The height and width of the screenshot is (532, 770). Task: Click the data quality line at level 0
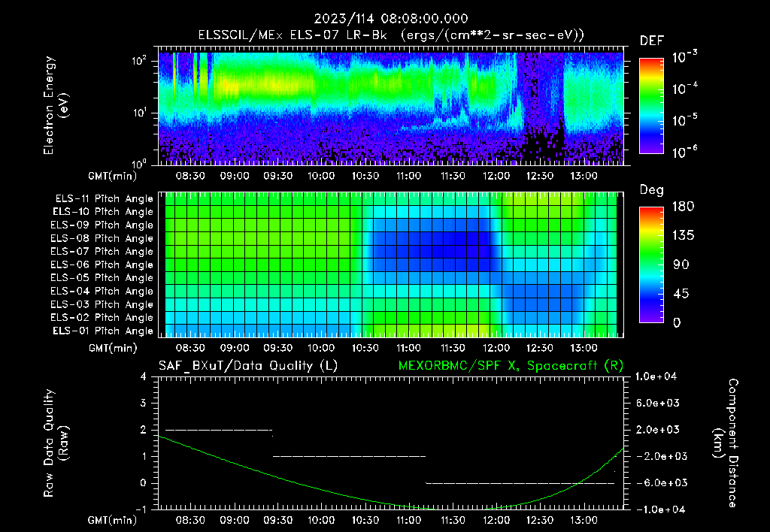click(x=520, y=483)
